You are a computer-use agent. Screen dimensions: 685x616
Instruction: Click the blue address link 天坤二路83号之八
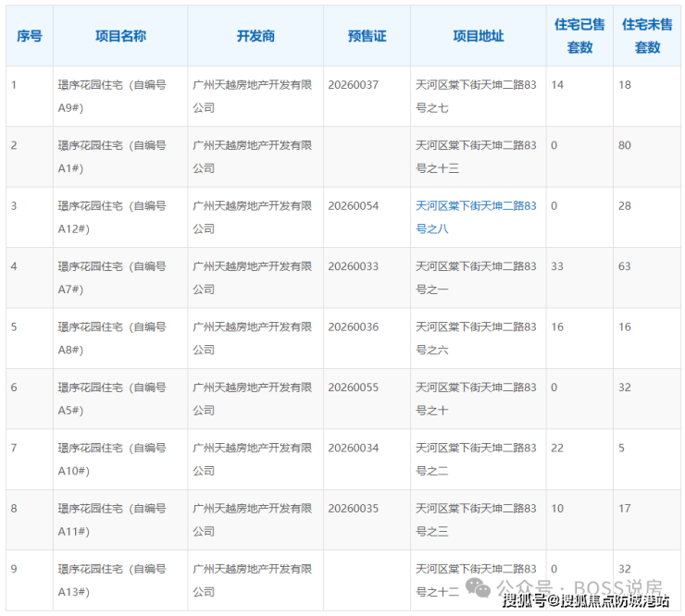[x=476, y=216]
